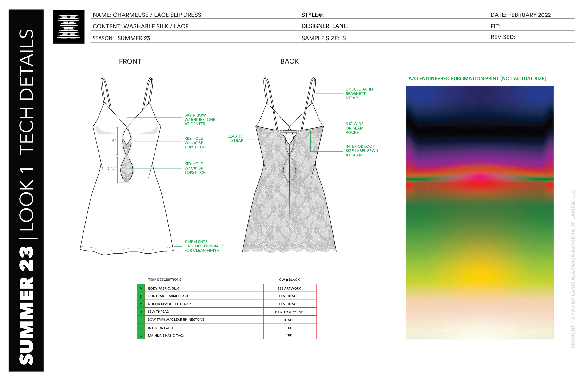Viewport: 588px width, 381px height.
Task: Click the 'FIT:' field label
Action: pyautogui.click(x=495, y=26)
